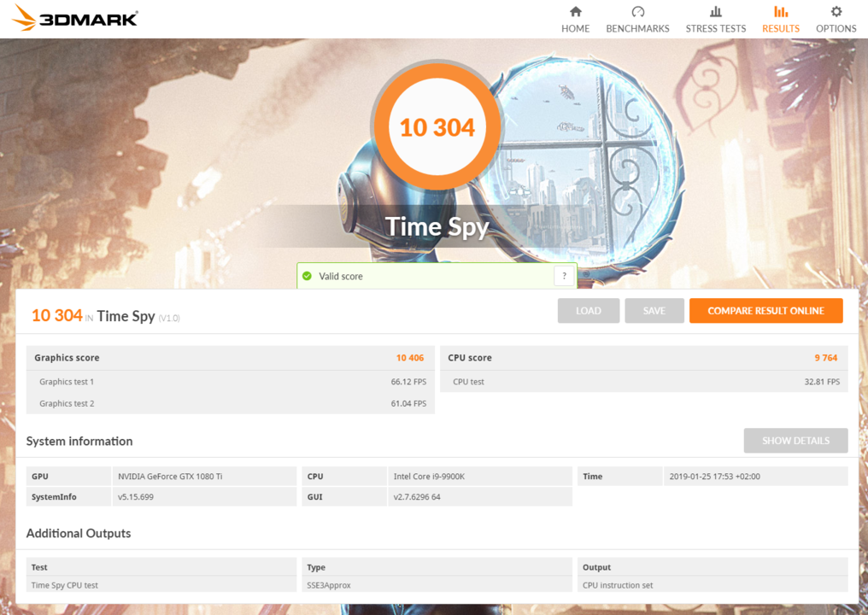Screen dimensions: 868x615
Task: Click the Options gear icon
Action: 836,12
